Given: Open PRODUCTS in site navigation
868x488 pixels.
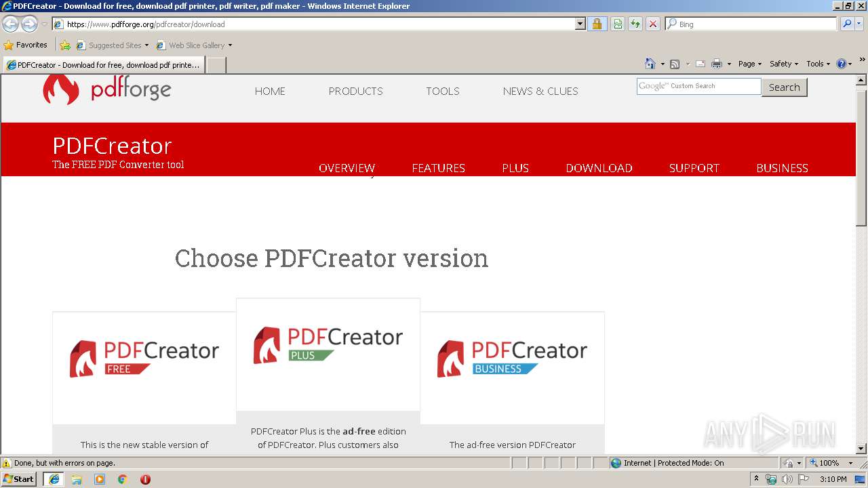Looking at the screenshot, I should [356, 91].
